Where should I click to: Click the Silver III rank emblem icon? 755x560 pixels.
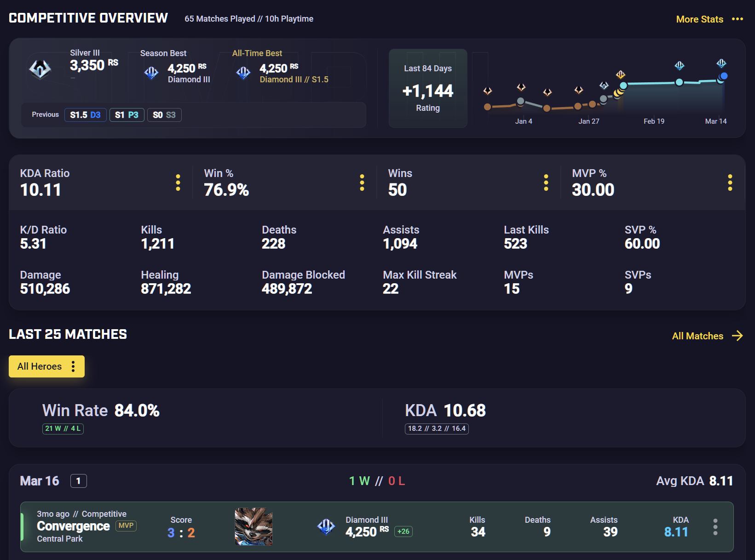point(40,69)
